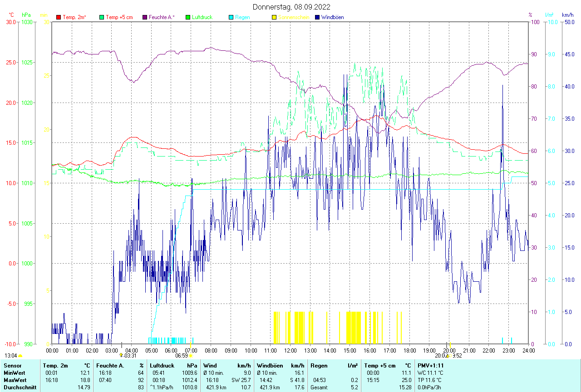The width and height of the screenshot is (581, 392).
Task: Select the 'Regen' legend label
Action: point(242,17)
